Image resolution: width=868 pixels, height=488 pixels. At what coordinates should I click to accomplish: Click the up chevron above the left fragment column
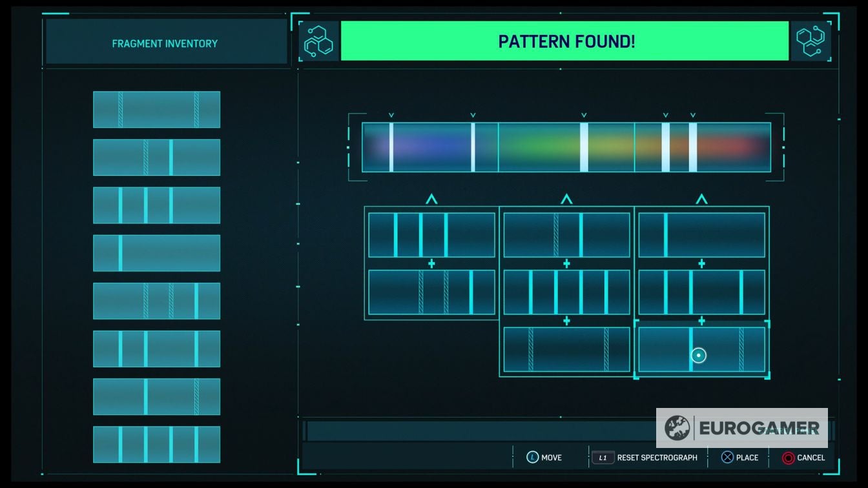point(431,199)
